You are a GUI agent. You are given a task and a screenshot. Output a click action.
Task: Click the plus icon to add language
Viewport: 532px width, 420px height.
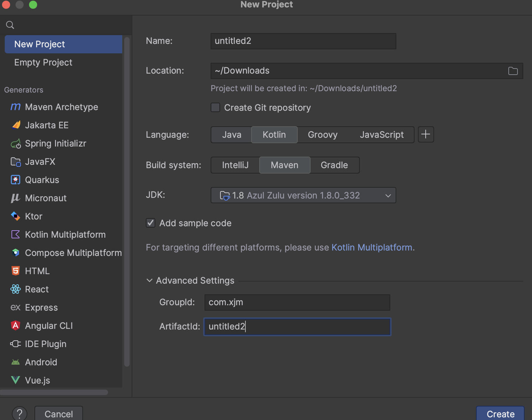pyautogui.click(x=426, y=134)
